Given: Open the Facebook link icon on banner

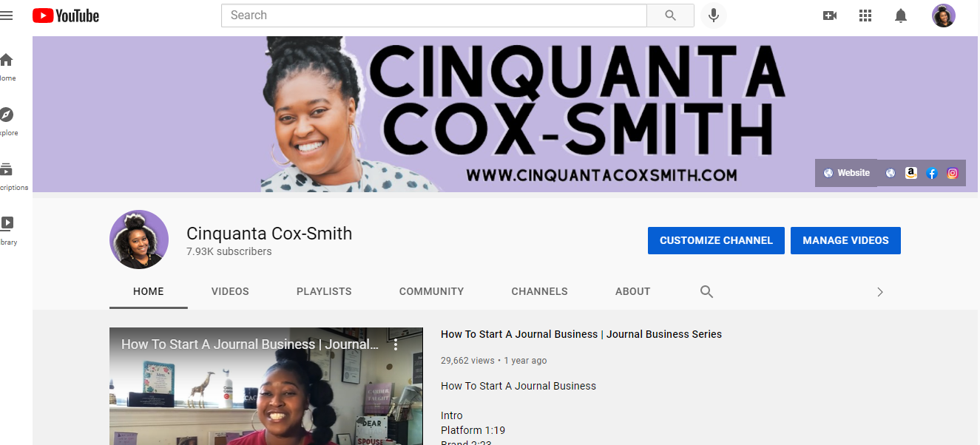Looking at the screenshot, I should click(932, 173).
